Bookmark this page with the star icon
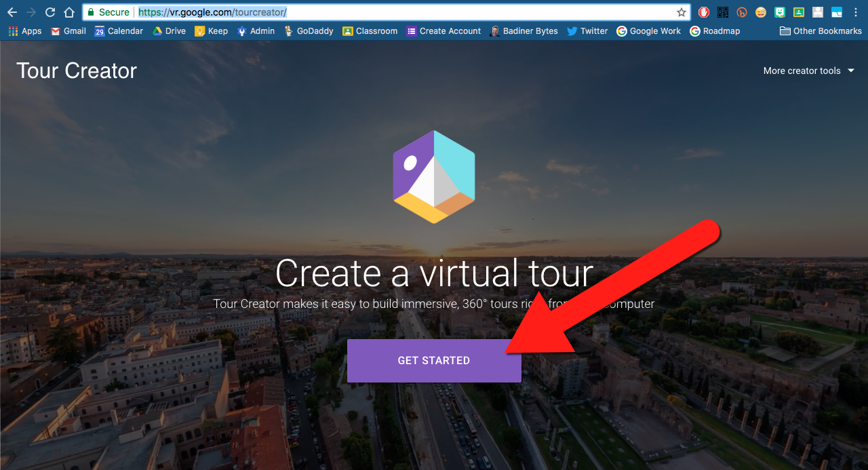 point(682,12)
